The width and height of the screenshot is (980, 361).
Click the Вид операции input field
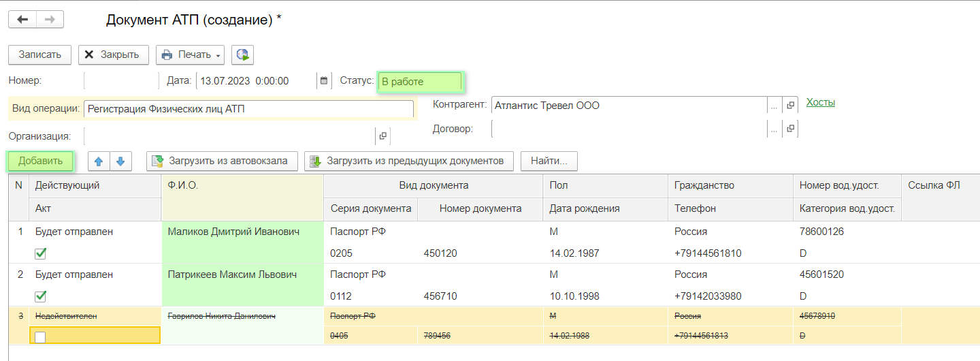pyautogui.click(x=248, y=109)
